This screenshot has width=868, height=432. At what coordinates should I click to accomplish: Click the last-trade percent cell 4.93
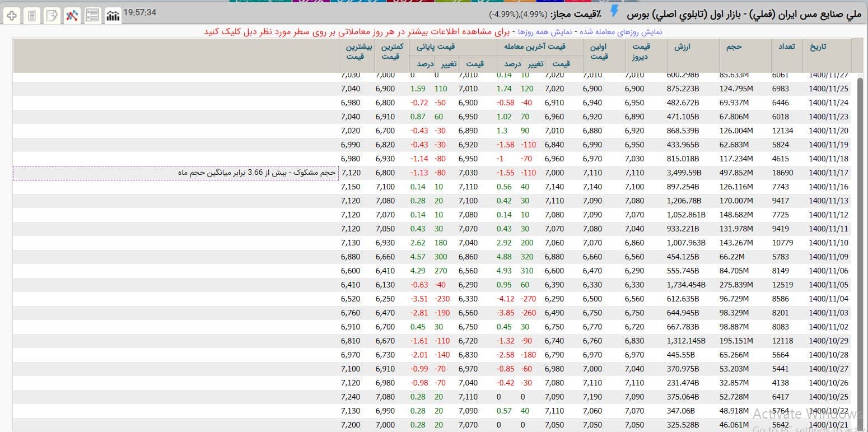[x=505, y=271]
